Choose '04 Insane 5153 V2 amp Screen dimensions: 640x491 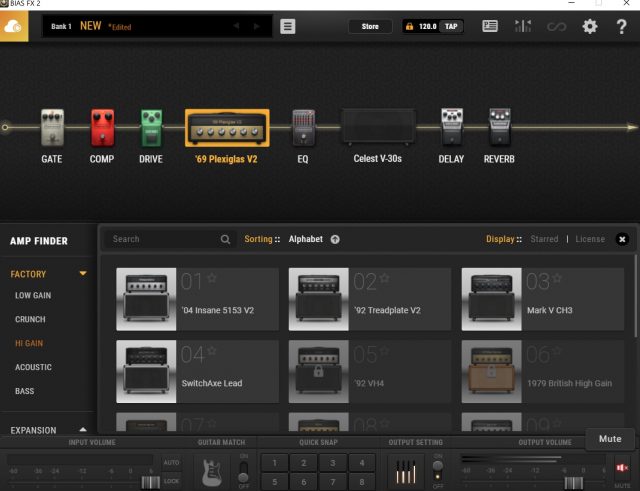(198, 299)
